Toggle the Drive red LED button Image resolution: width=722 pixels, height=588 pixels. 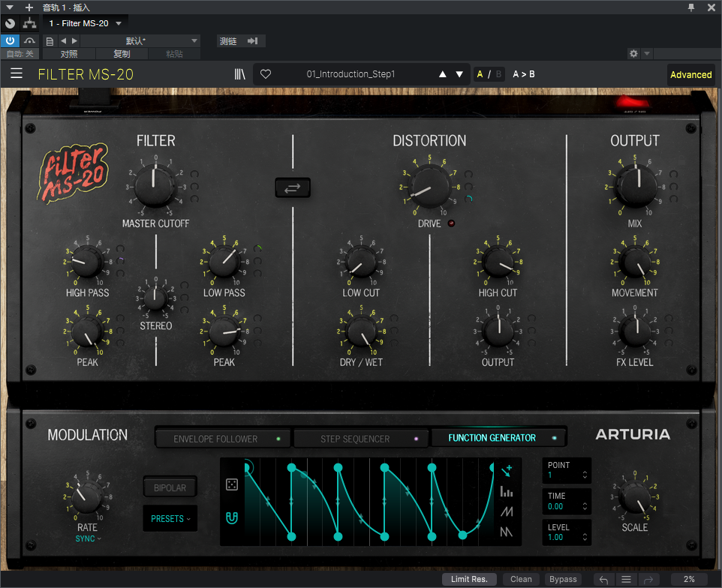(451, 223)
